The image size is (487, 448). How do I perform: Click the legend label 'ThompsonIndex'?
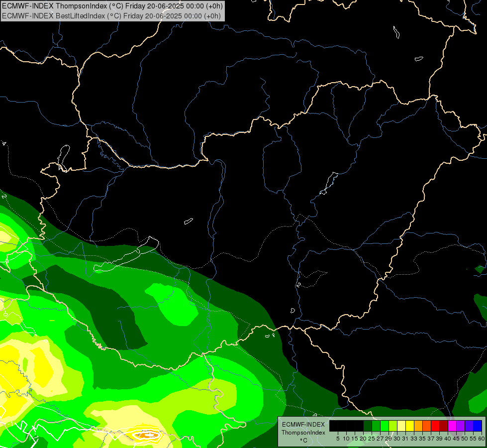303,433
